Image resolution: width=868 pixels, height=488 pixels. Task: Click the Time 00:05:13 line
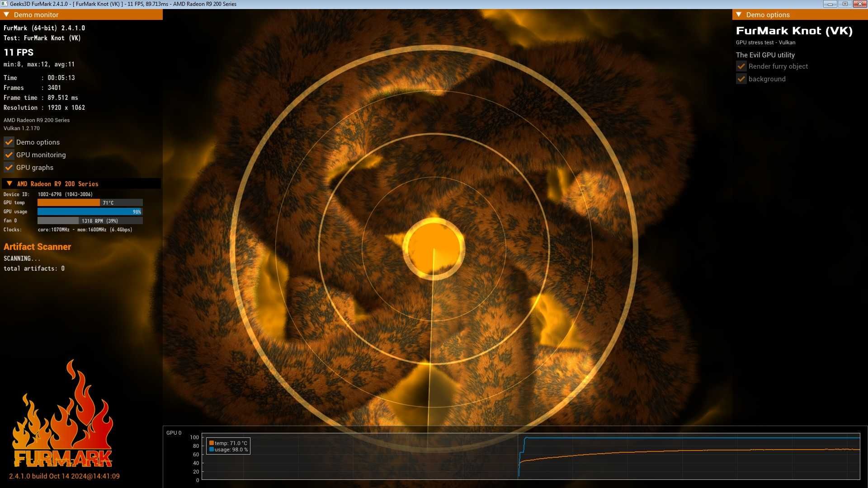point(39,78)
